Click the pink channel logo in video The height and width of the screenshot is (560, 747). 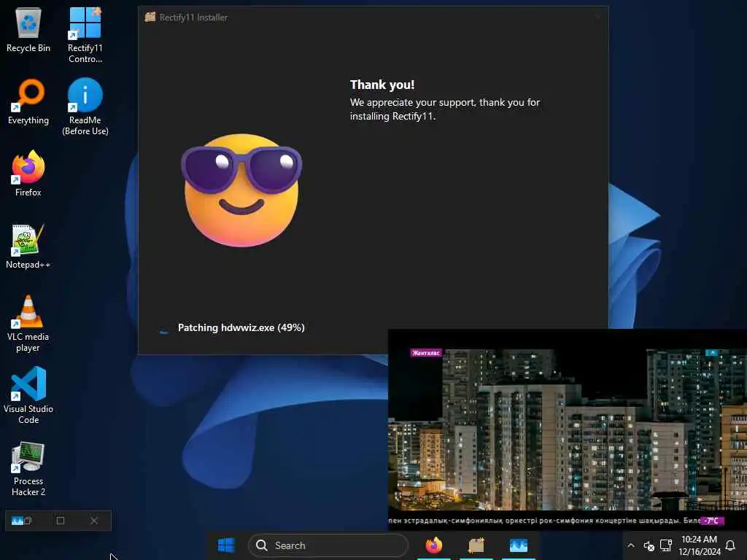tap(426, 353)
